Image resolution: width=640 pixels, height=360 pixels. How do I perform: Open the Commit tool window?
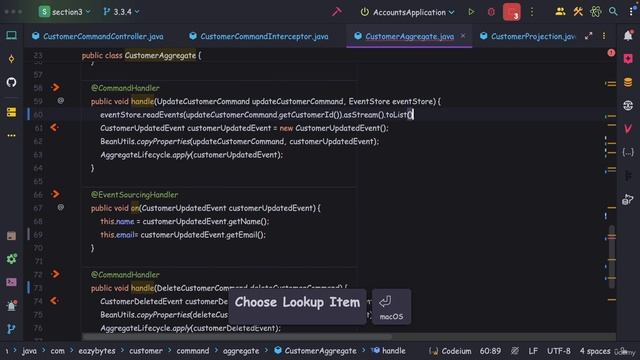pos(11,59)
